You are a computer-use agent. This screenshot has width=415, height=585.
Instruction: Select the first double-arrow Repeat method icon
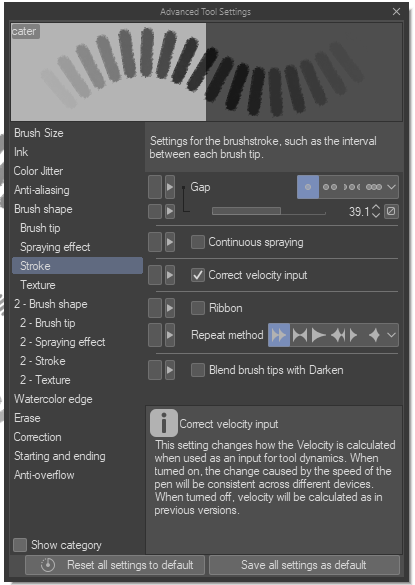(279, 335)
